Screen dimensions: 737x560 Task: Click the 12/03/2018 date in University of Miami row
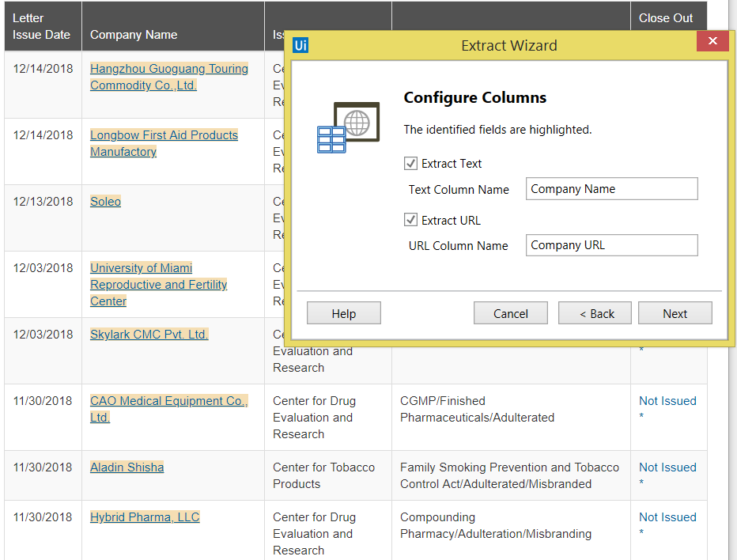pos(43,268)
